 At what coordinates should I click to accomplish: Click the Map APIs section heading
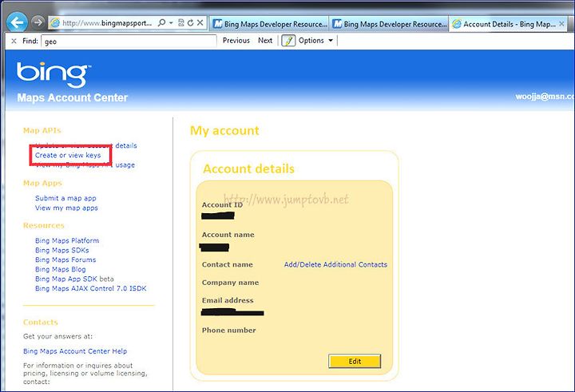(42, 131)
